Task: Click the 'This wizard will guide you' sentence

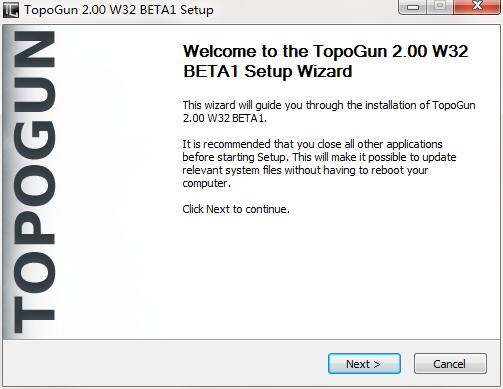Action: click(x=329, y=105)
